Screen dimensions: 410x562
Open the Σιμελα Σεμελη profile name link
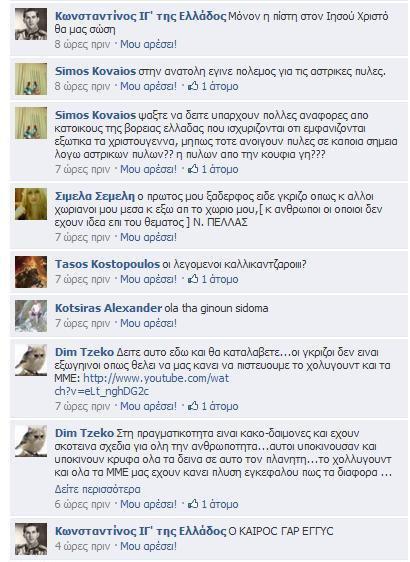pyautogui.click(x=95, y=196)
